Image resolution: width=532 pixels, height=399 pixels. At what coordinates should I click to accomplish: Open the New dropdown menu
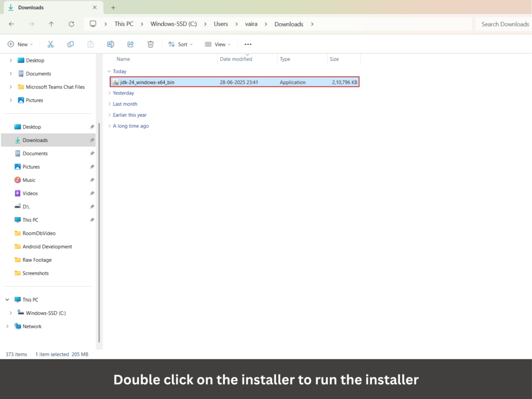pos(20,44)
